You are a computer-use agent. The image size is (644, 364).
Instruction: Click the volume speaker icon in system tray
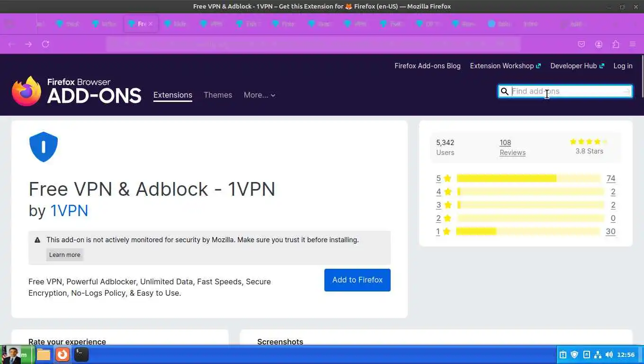coord(609,355)
